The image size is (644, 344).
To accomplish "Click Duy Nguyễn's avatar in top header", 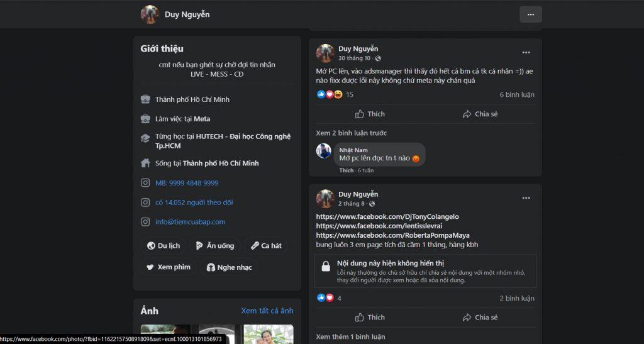I will point(150,14).
